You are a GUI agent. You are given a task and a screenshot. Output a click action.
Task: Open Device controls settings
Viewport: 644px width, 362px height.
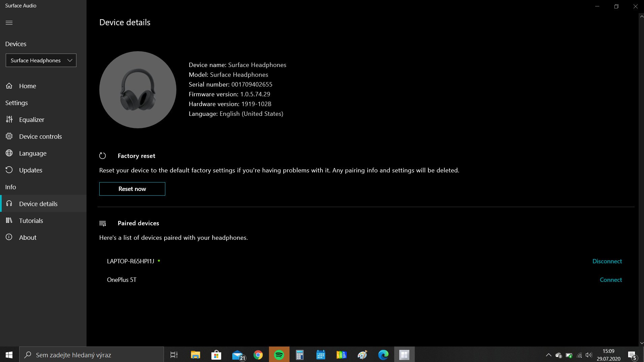pyautogui.click(x=40, y=136)
